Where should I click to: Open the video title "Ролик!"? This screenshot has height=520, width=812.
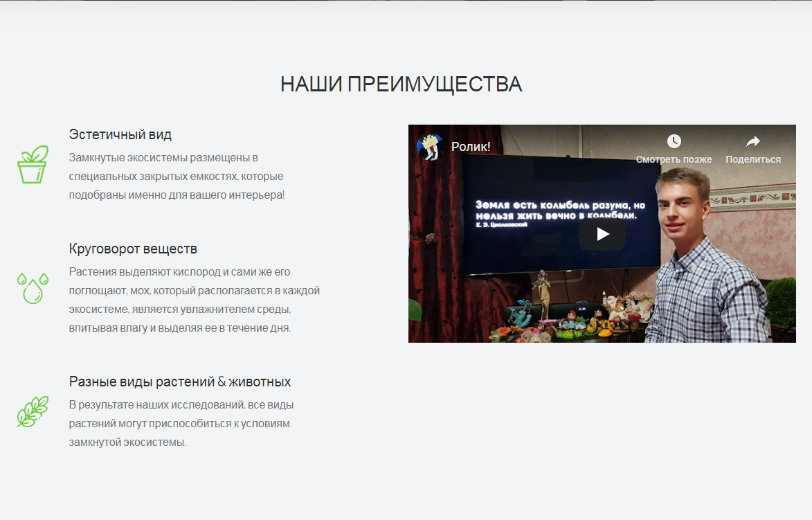click(471, 147)
